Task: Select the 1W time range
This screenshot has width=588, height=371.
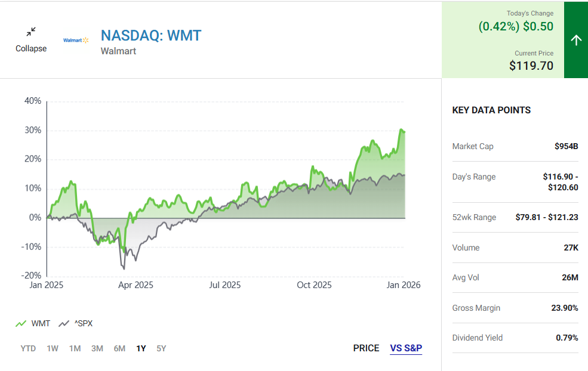Action: [53, 348]
